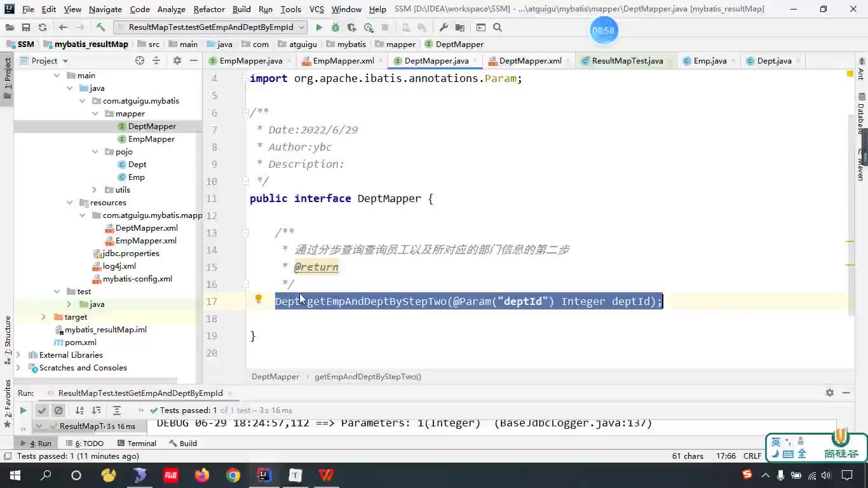The height and width of the screenshot is (488, 868).
Task: Click CRLF line separator in status bar
Action: [752, 456]
